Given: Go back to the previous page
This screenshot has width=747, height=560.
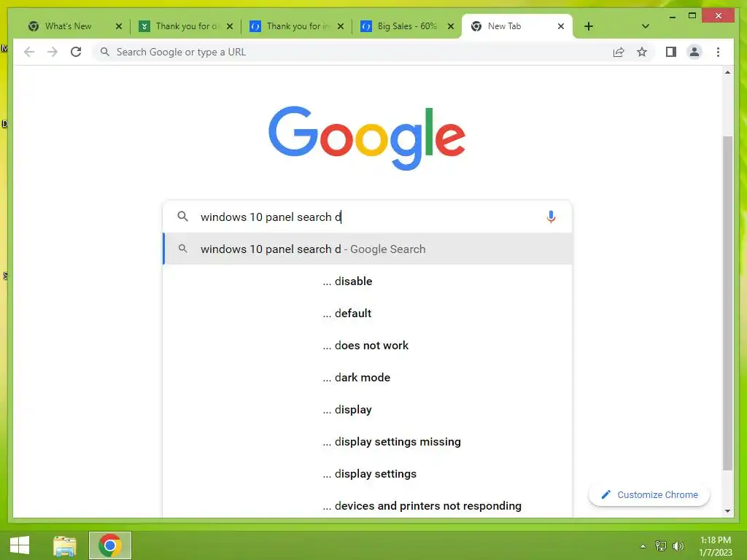Looking at the screenshot, I should (x=29, y=52).
